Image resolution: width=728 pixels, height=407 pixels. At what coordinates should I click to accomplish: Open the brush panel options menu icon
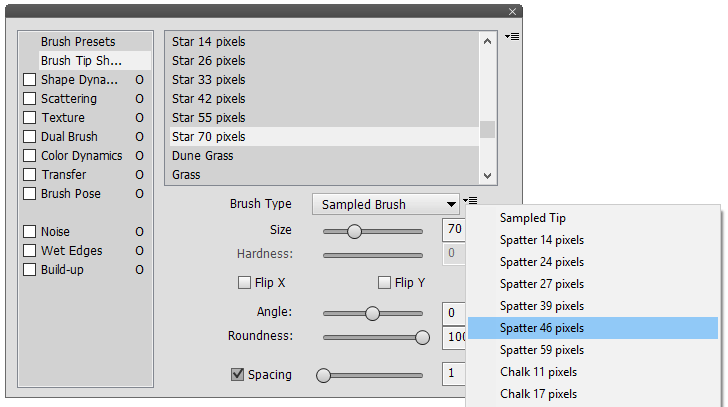[512, 37]
